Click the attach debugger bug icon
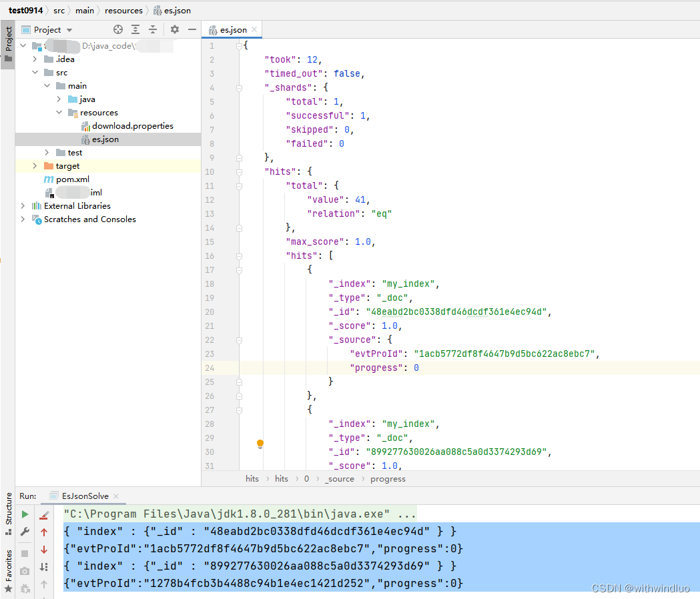700x599 pixels. (25, 589)
